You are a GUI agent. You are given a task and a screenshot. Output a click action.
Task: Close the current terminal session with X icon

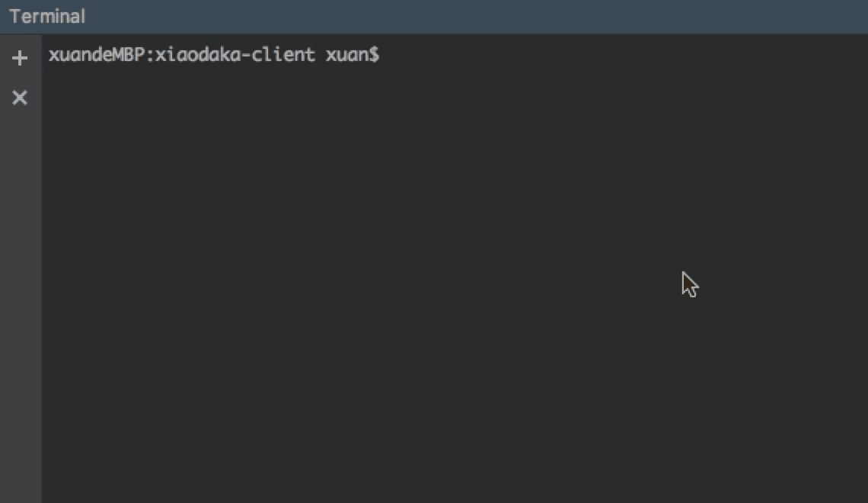coord(20,98)
